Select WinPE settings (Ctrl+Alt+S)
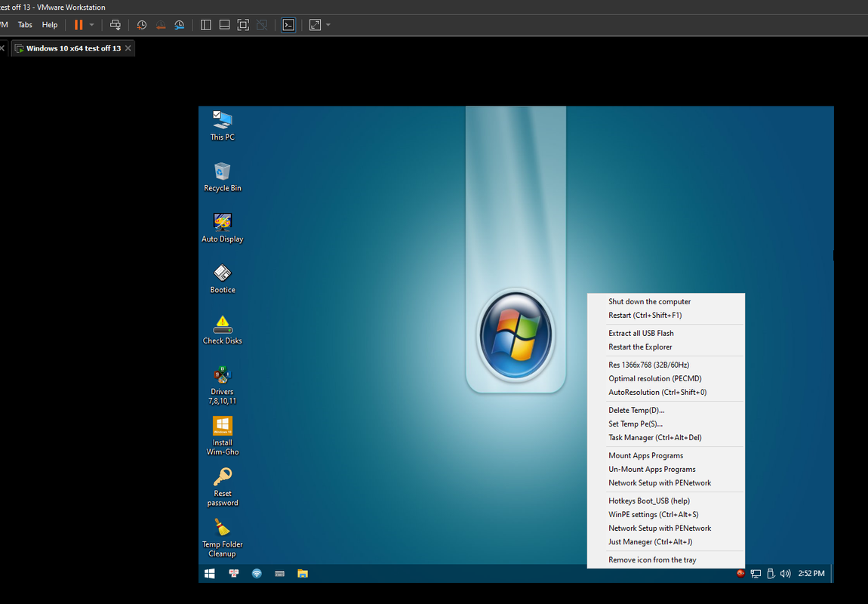This screenshot has width=868, height=604. [x=666, y=514]
